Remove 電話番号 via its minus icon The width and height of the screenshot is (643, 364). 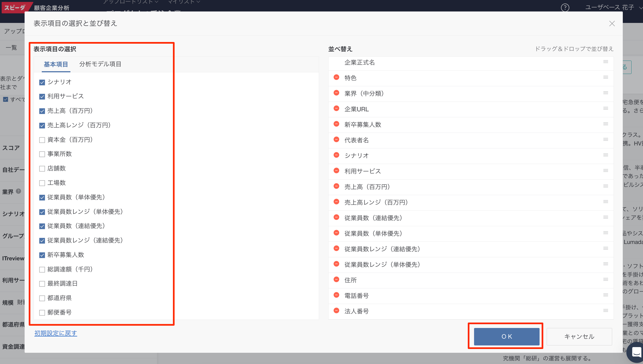tap(336, 295)
